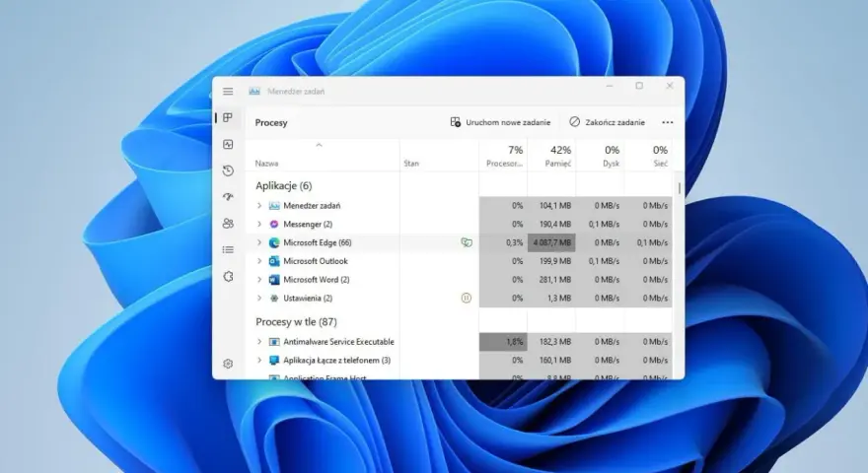Sort by the Pamięć 42% column header
This screenshot has width=868, height=473.
coord(552,156)
